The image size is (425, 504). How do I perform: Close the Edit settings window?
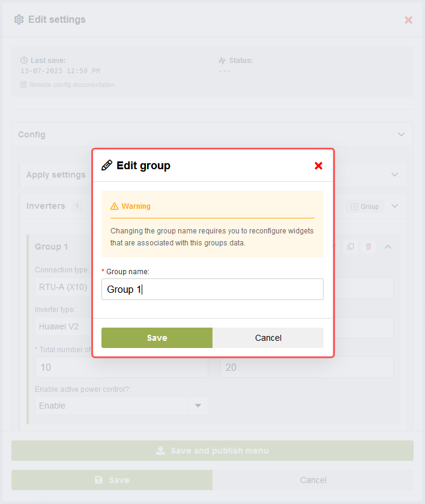coord(408,20)
